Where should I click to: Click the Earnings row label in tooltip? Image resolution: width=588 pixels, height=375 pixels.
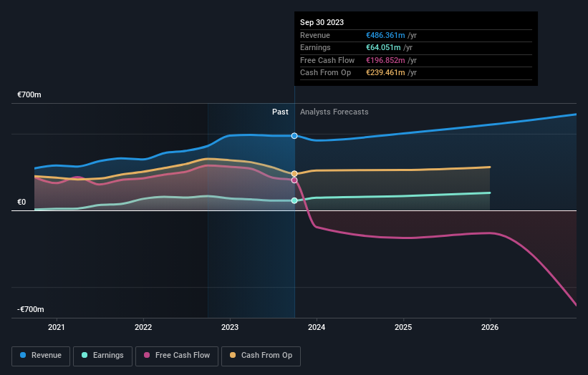click(x=315, y=47)
